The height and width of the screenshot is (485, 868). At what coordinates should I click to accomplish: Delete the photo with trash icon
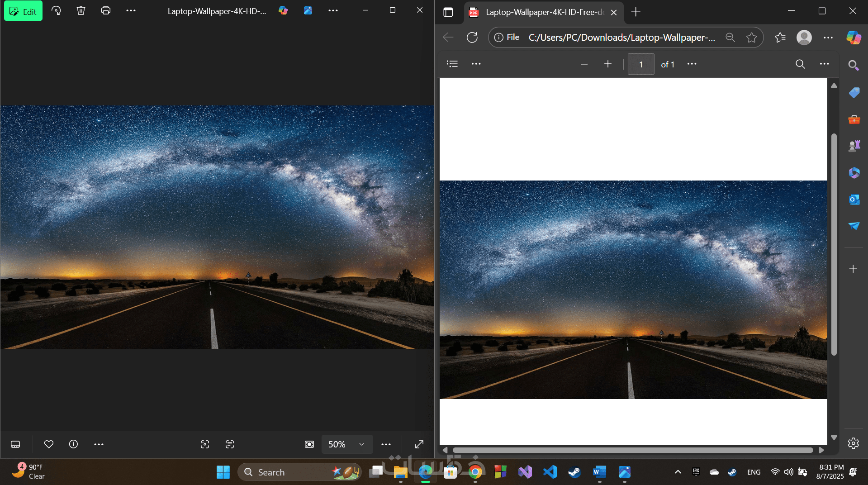point(81,10)
